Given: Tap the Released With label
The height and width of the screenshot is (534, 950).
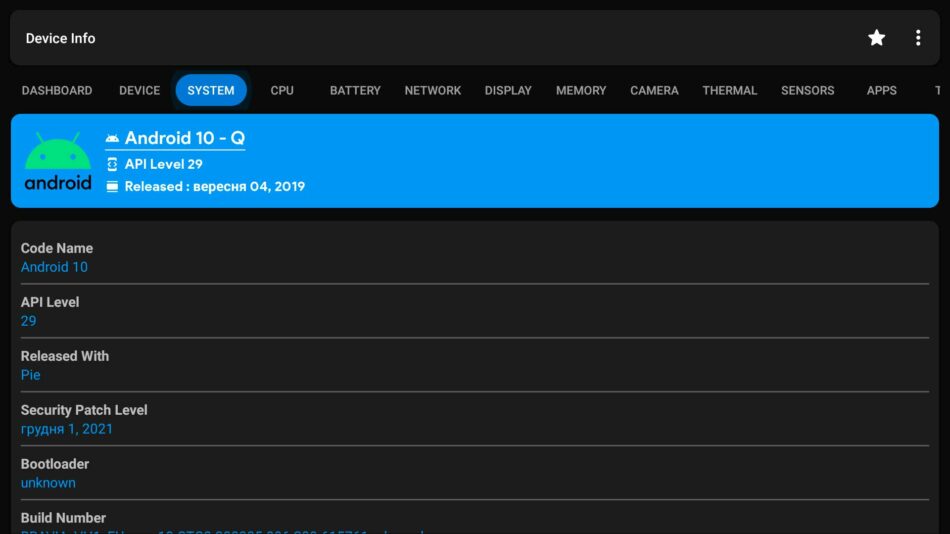Looking at the screenshot, I should click(65, 356).
